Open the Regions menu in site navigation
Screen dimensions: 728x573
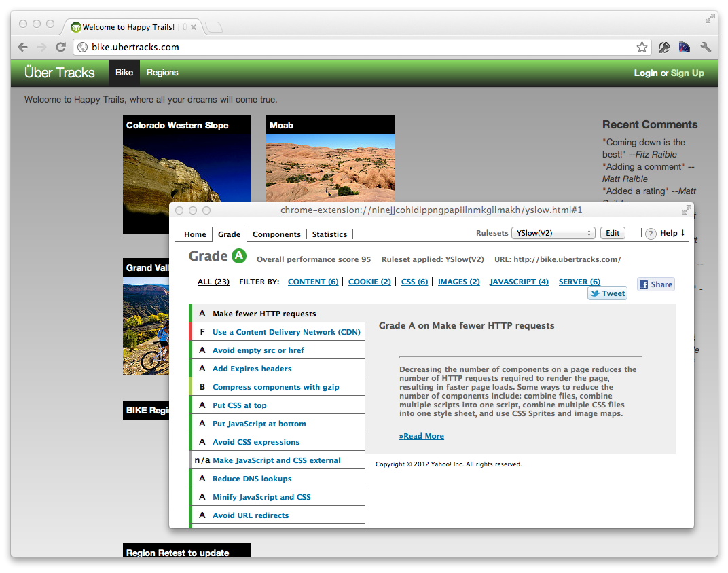162,73
